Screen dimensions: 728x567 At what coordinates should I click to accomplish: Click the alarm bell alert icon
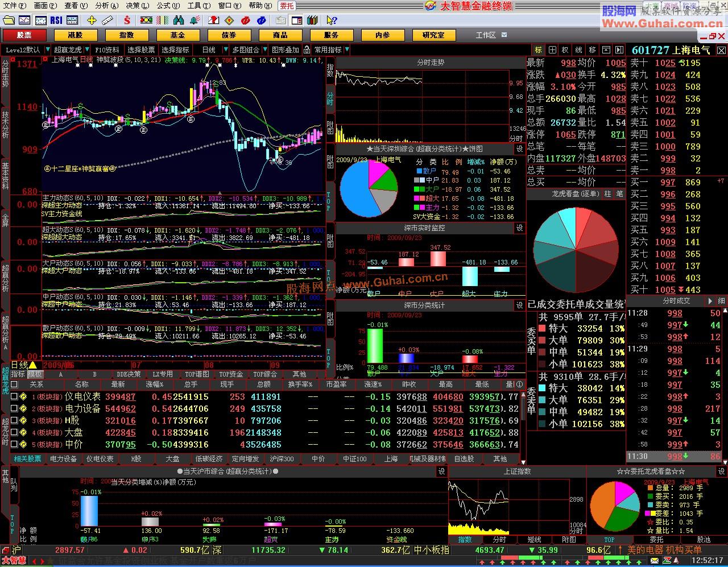tap(195, 20)
